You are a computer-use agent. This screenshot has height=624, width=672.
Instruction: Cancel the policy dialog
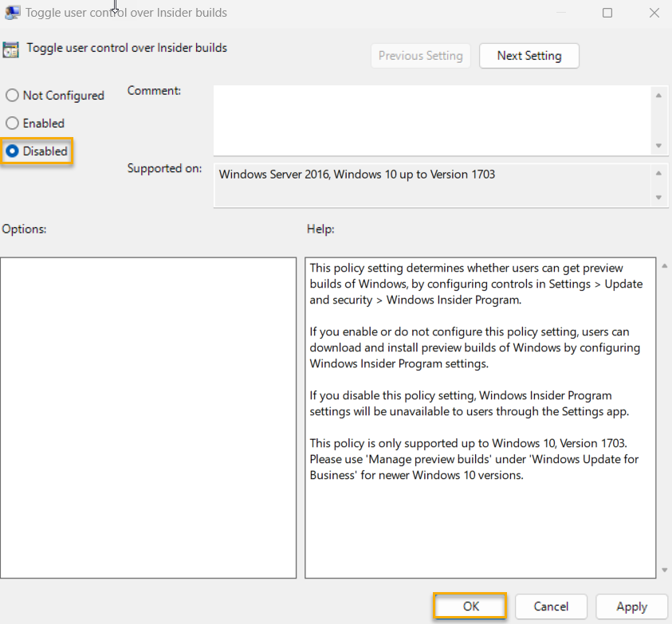click(x=551, y=606)
